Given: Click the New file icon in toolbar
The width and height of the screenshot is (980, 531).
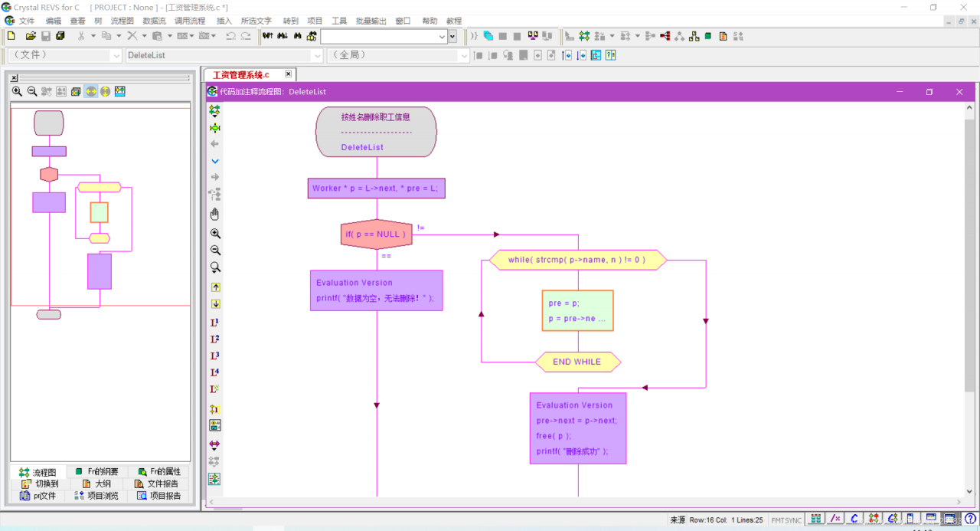Looking at the screenshot, I should point(11,36).
